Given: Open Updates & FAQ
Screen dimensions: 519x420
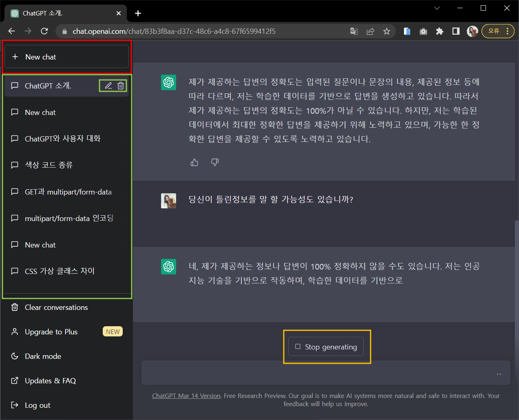Looking at the screenshot, I should [66, 380].
